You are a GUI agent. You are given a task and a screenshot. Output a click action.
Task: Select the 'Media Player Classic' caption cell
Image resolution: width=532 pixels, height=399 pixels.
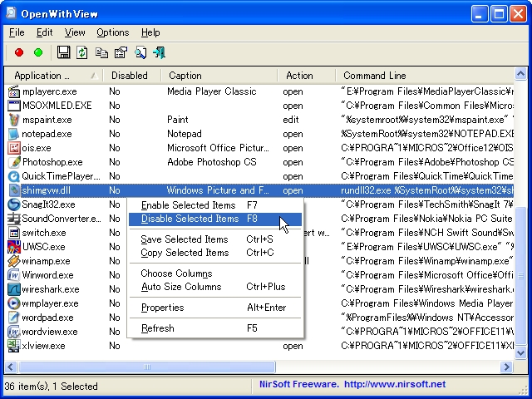(212, 91)
